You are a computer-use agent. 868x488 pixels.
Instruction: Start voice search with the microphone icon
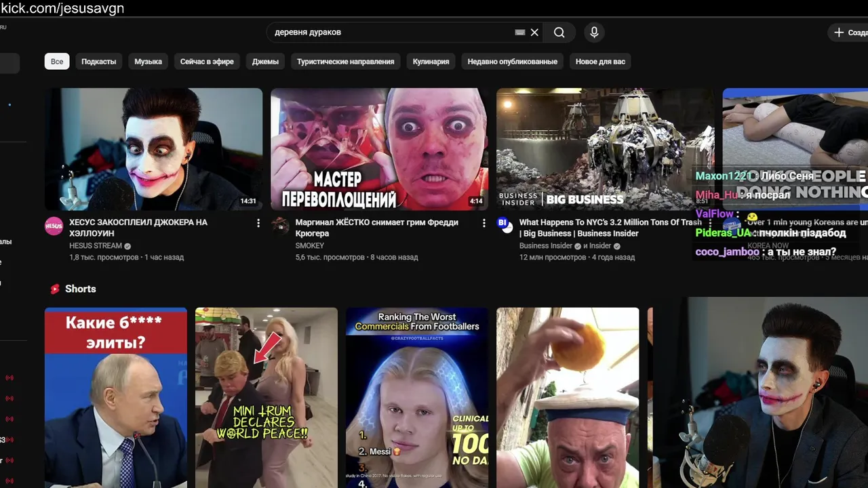[x=594, y=33]
